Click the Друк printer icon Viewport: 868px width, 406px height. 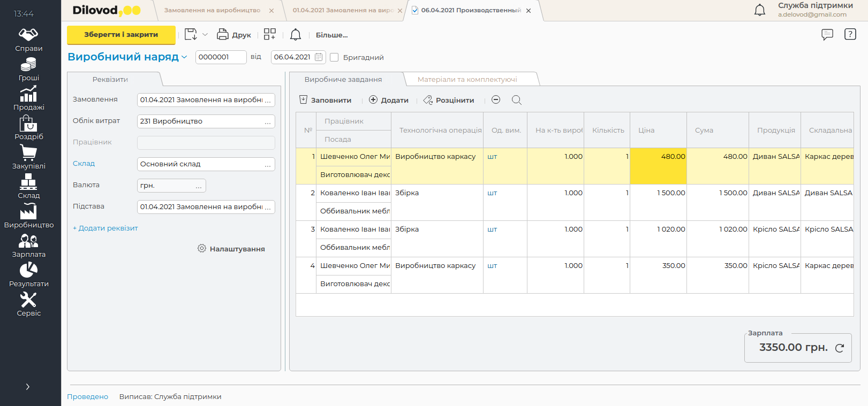point(223,35)
